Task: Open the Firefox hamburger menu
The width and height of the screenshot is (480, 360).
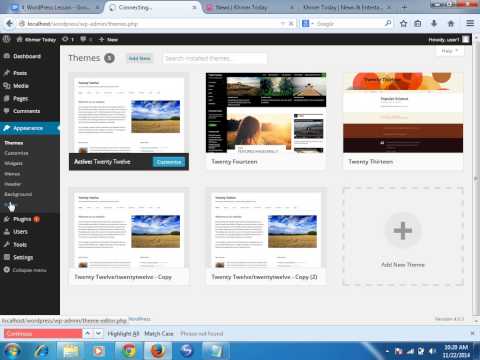Action: pos(470,23)
